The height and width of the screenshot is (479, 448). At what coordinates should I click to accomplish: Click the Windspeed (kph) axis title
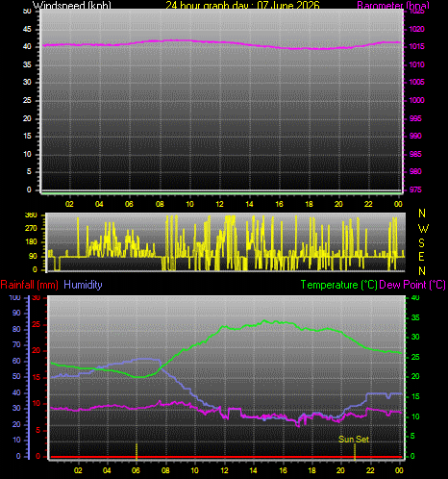click(x=72, y=5)
